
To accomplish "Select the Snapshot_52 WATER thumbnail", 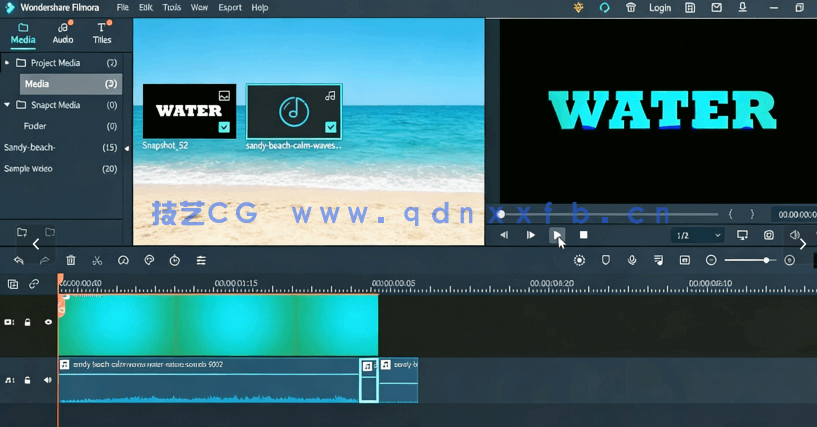I will pyautogui.click(x=189, y=111).
